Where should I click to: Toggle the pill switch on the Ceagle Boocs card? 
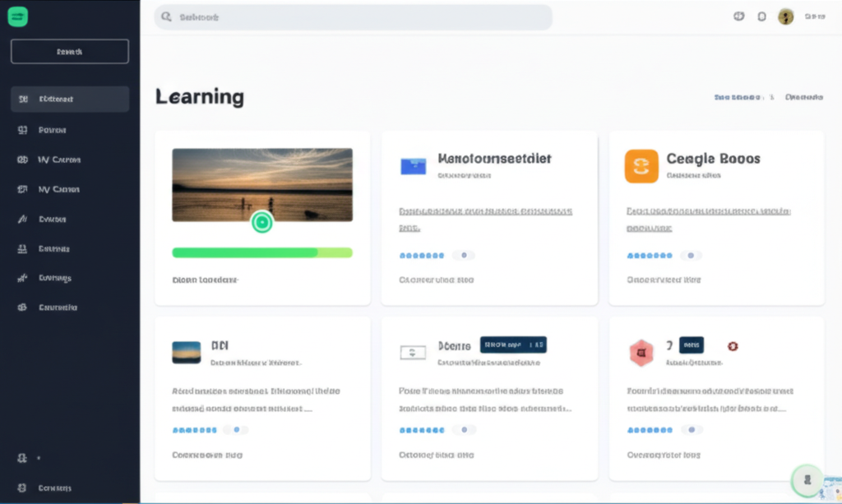(691, 256)
